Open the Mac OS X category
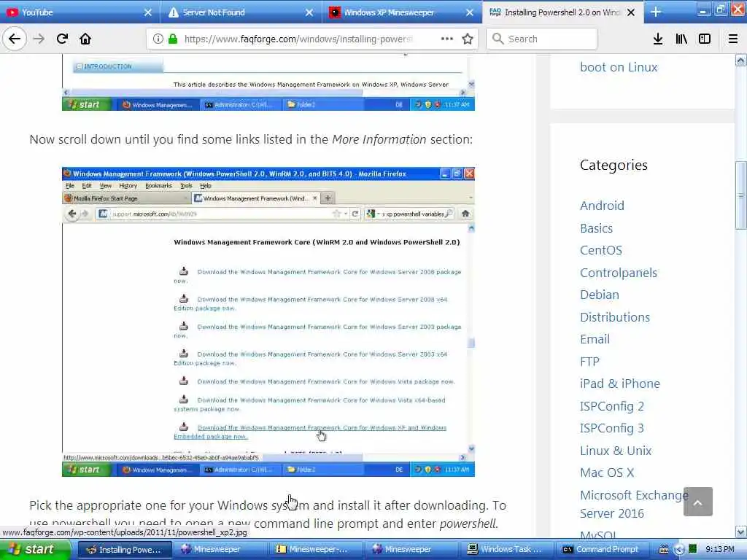Image resolution: width=747 pixels, height=560 pixels. click(x=607, y=472)
